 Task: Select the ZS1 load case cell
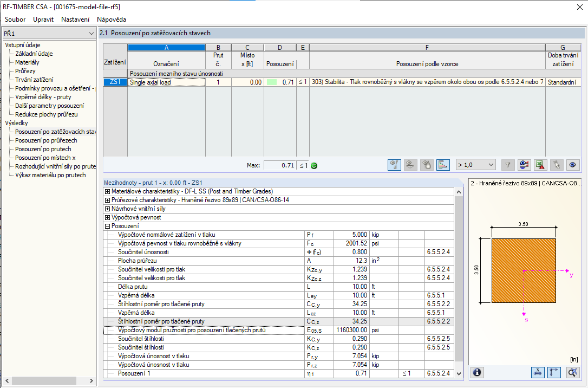[x=115, y=82]
